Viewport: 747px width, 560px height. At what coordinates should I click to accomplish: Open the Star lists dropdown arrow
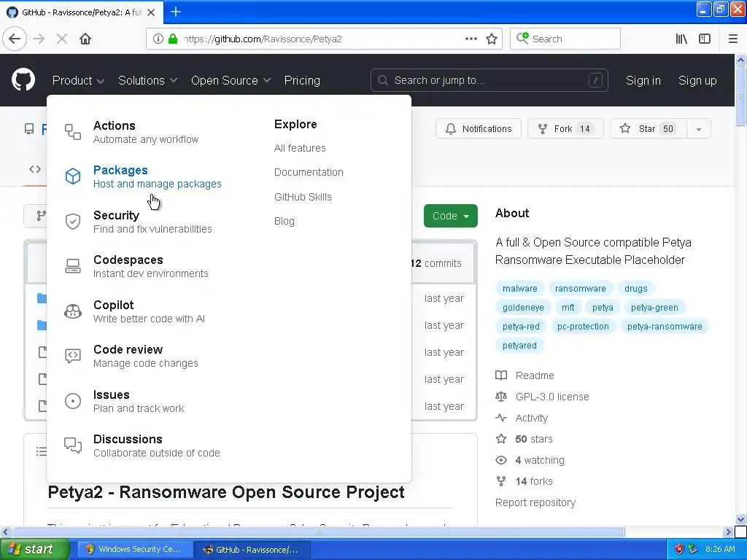[x=698, y=129]
